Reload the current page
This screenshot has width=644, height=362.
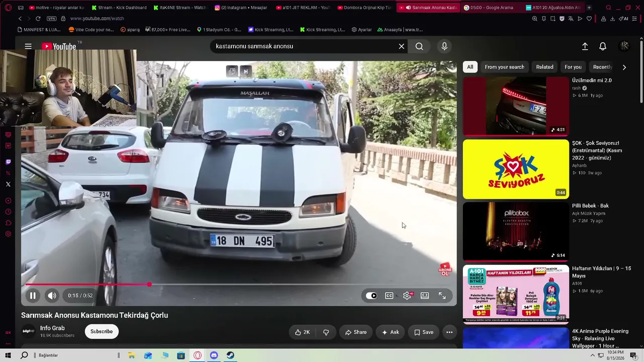point(38,19)
